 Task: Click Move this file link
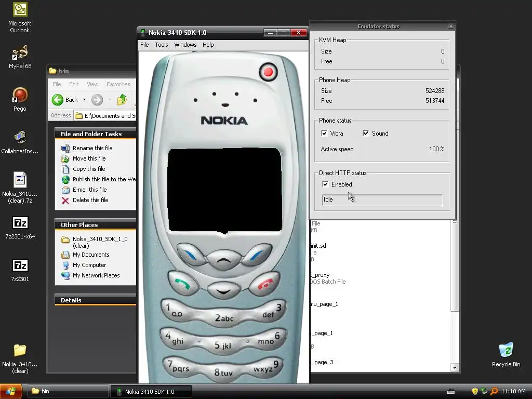(x=89, y=158)
